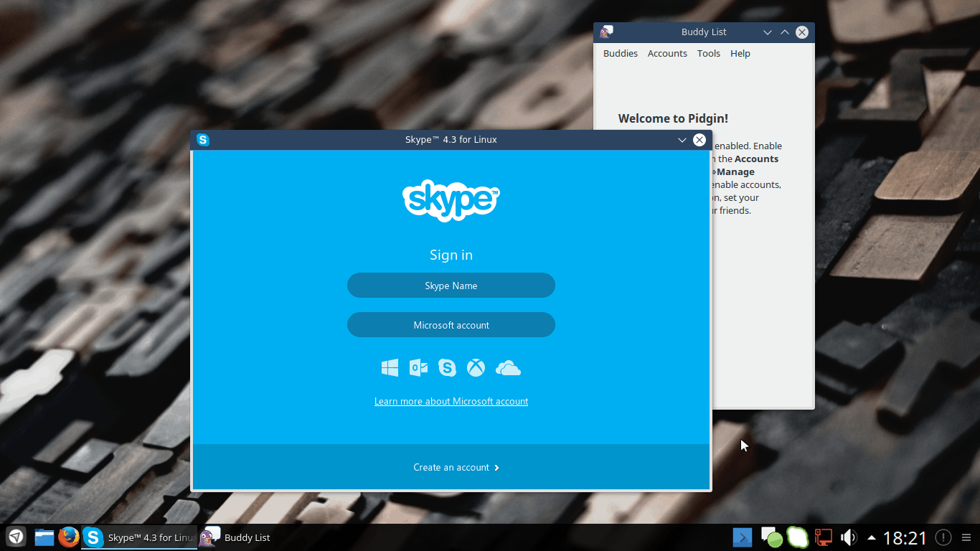Click Skype launcher icon in taskbar
Viewport: 980px width, 551px height.
click(x=93, y=537)
